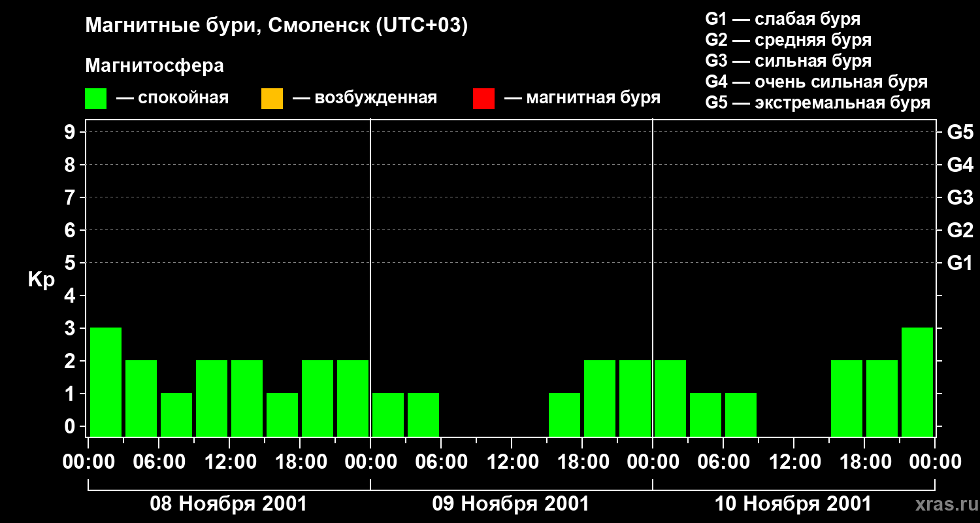The height and width of the screenshot is (523, 980).
Task: Click the 'G3 — сильная буря' legend line
Action: point(788,61)
